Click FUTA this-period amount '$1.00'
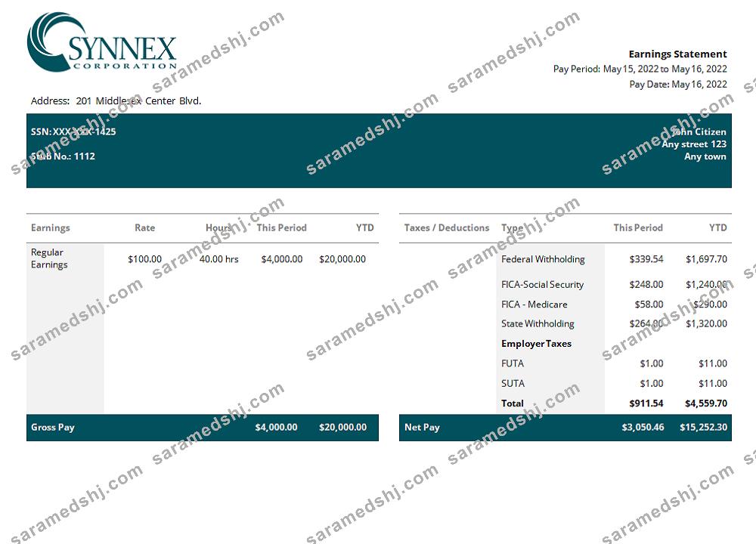Screen dimensions: 756x544 point(652,363)
